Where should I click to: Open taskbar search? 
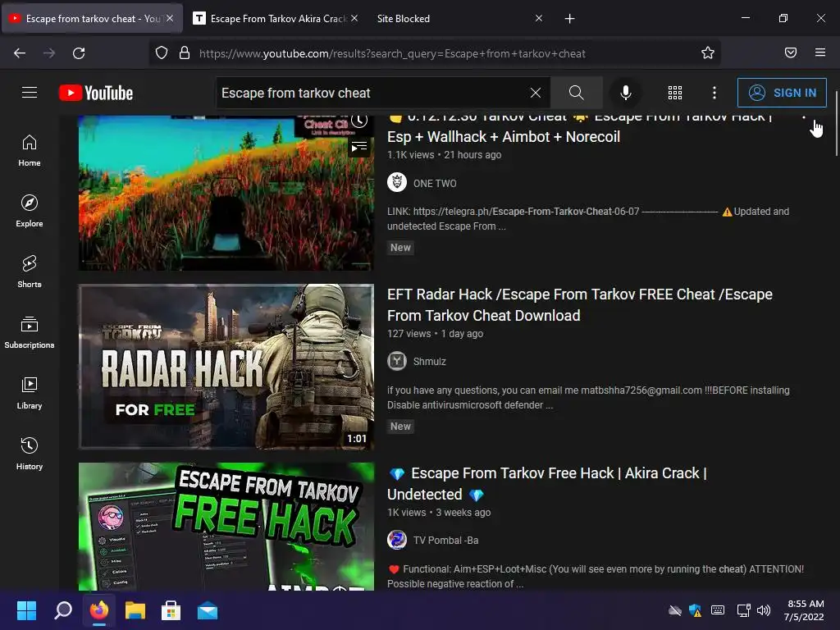(62, 610)
